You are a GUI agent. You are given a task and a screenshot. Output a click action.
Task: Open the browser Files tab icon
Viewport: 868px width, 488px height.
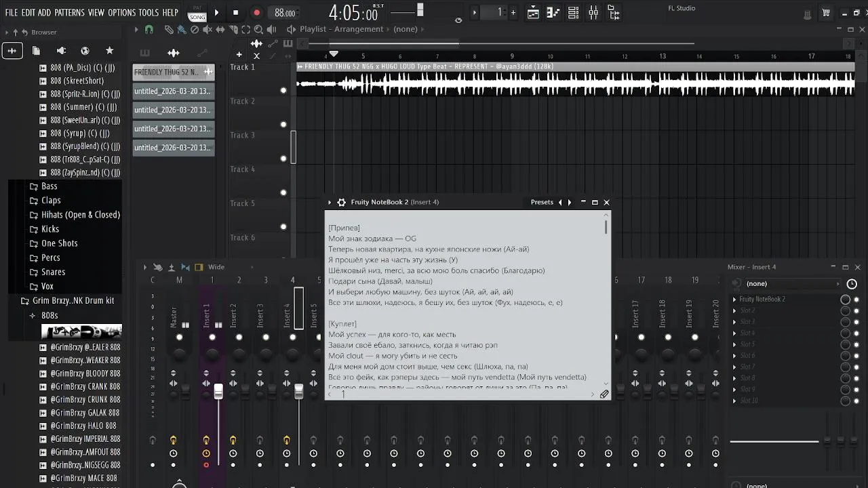click(36, 51)
